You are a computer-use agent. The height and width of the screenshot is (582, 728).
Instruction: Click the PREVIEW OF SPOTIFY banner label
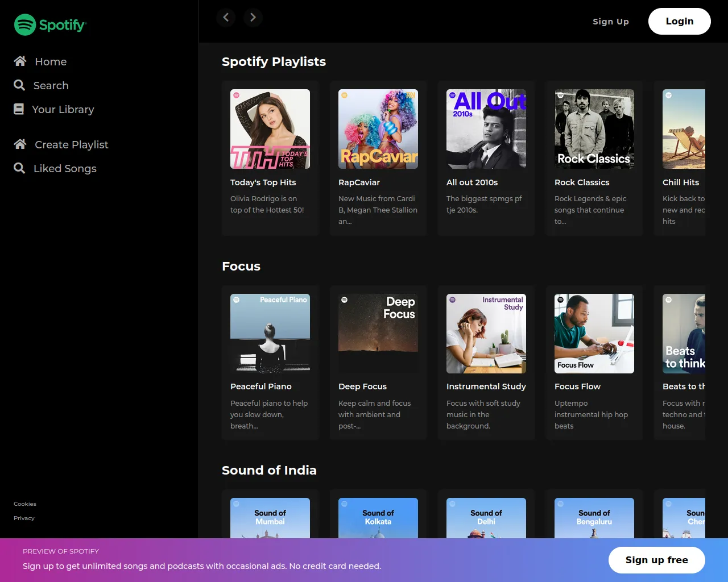(61, 551)
